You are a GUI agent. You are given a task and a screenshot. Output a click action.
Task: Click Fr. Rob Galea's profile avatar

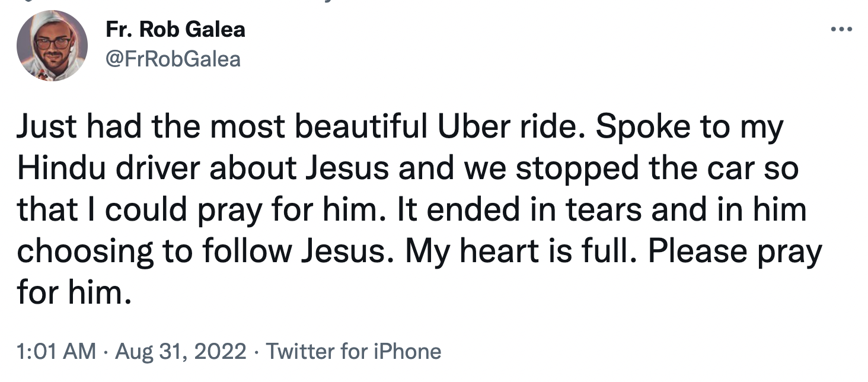[52, 45]
